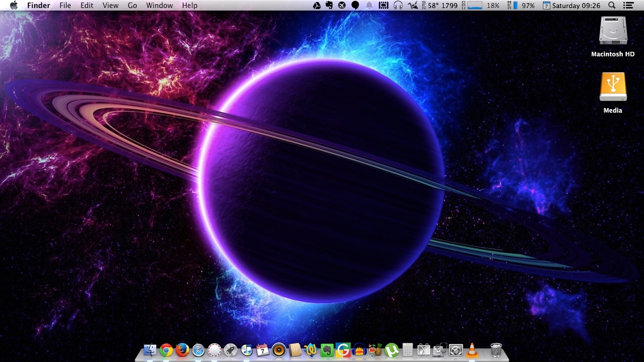Open the File menu

pyautogui.click(x=65, y=6)
